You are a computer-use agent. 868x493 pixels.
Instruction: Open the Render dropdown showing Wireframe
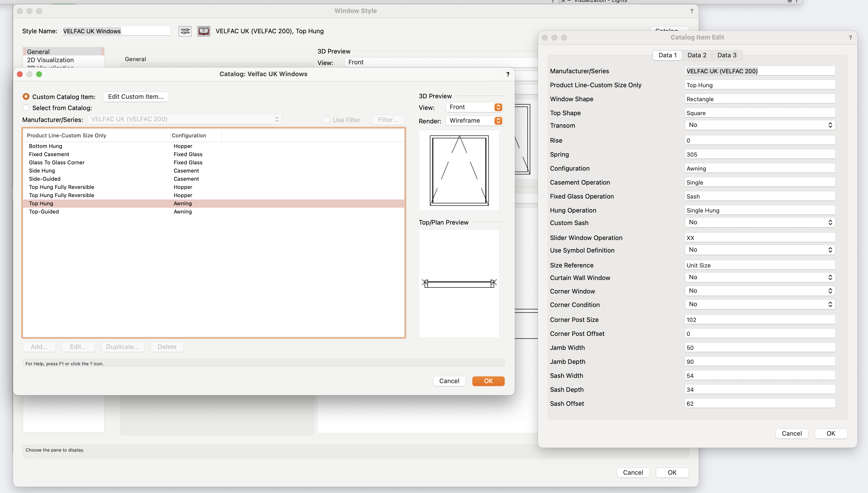(x=474, y=120)
